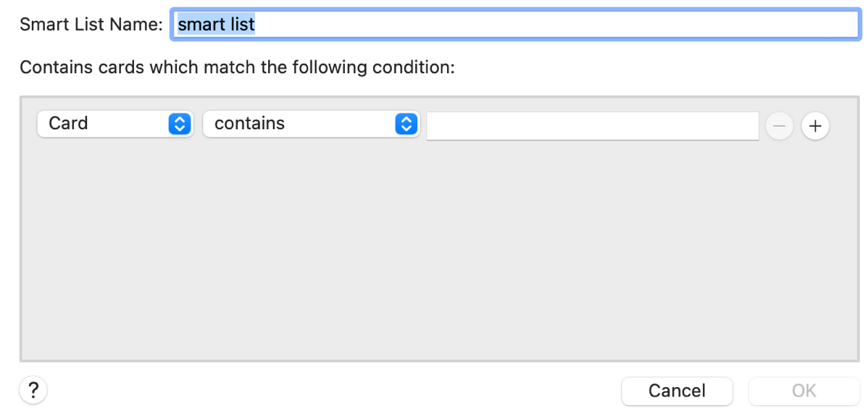Open help with the question mark button
Image resolution: width=868 pixels, height=419 pixels.
pyautogui.click(x=33, y=390)
